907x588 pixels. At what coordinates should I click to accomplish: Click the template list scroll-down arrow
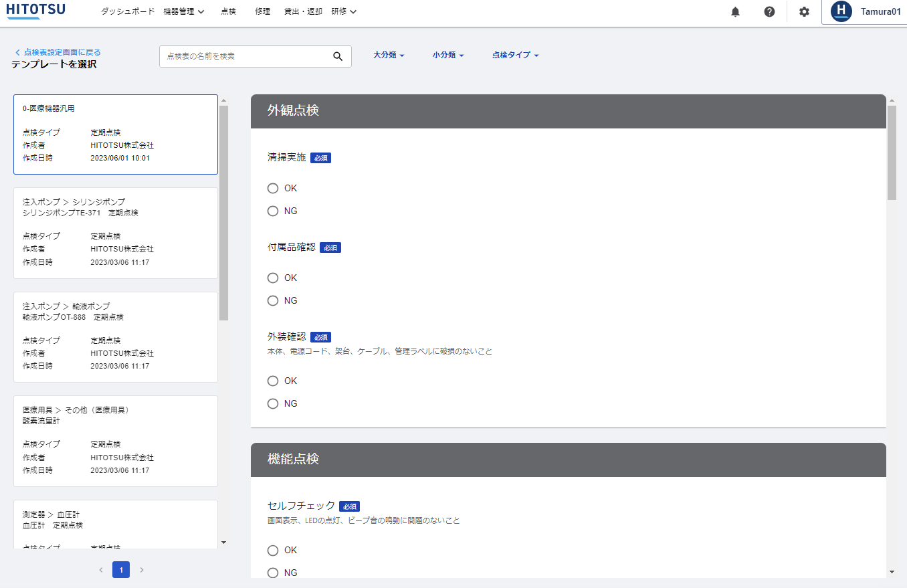(223, 543)
